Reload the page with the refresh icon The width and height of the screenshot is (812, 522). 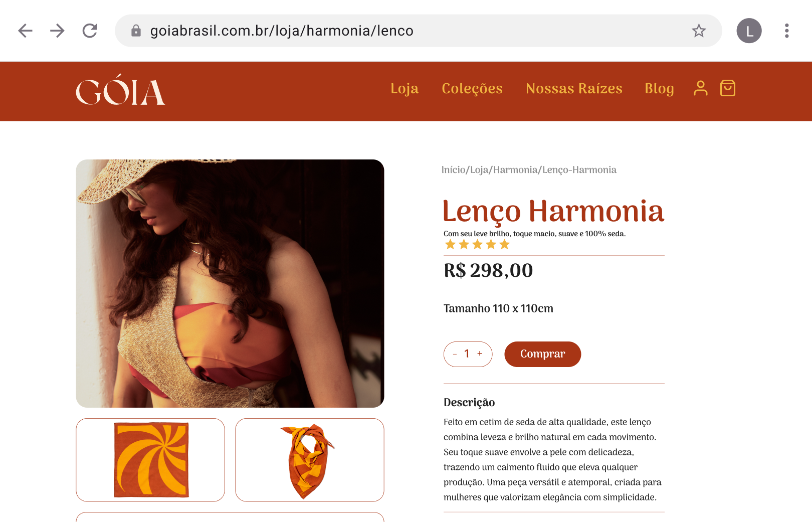pyautogui.click(x=90, y=31)
